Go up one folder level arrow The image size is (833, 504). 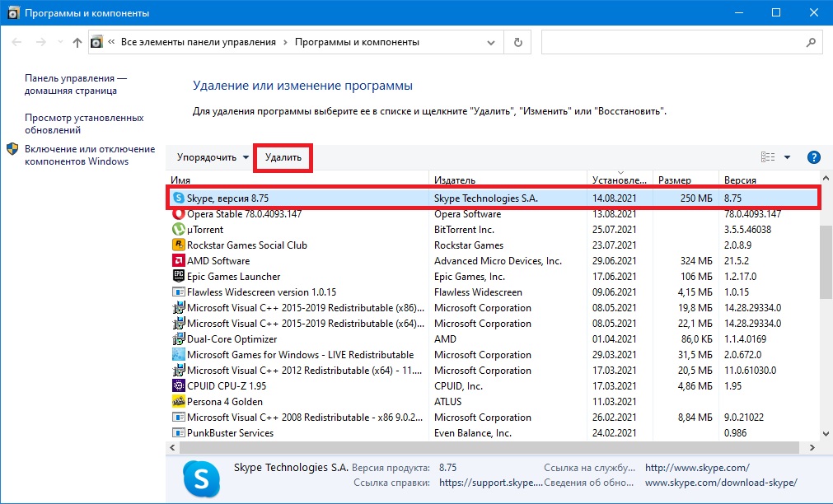[77, 42]
